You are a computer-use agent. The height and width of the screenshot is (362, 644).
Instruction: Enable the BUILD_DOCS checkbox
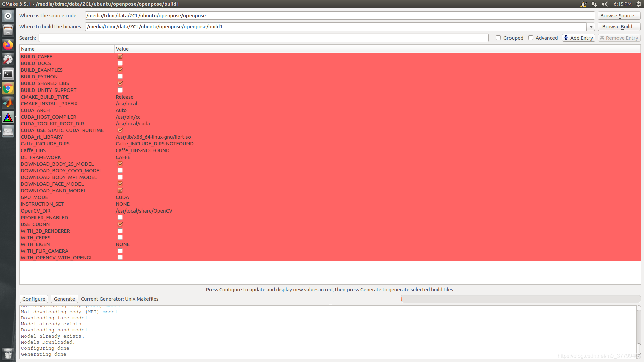pyautogui.click(x=120, y=63)
